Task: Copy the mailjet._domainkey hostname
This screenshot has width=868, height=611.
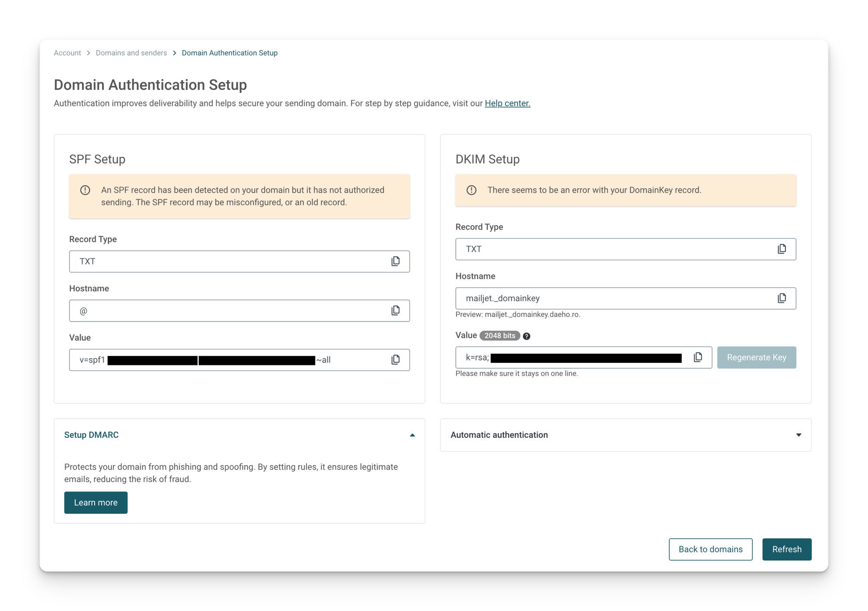Action: 782,298
